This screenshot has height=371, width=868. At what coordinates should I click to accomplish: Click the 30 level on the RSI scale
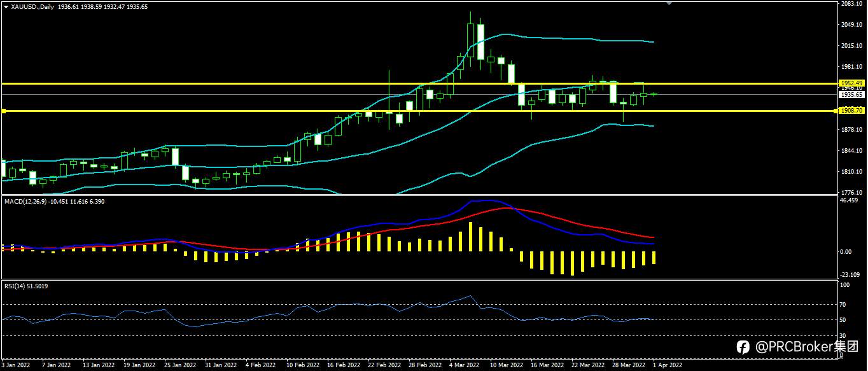(843, 335)
